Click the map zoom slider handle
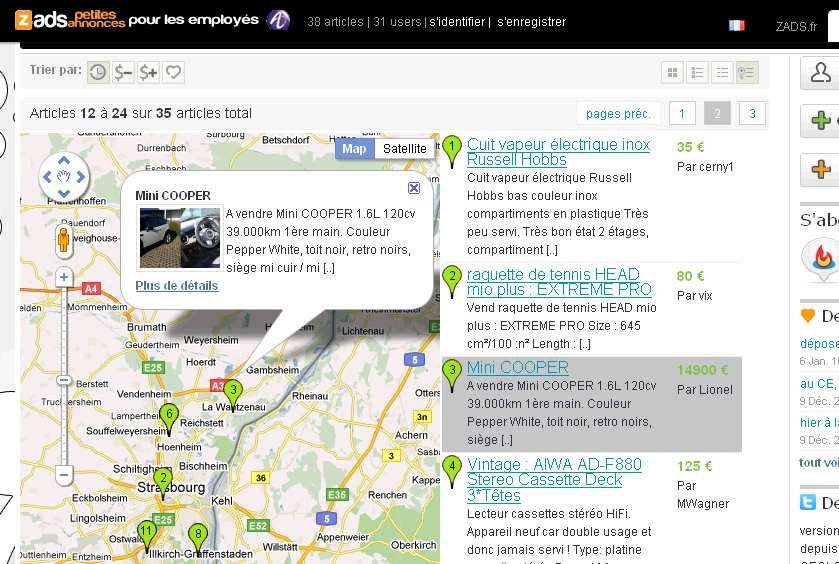The height and width of the screenshot is (564, 839). click(64, 380)
